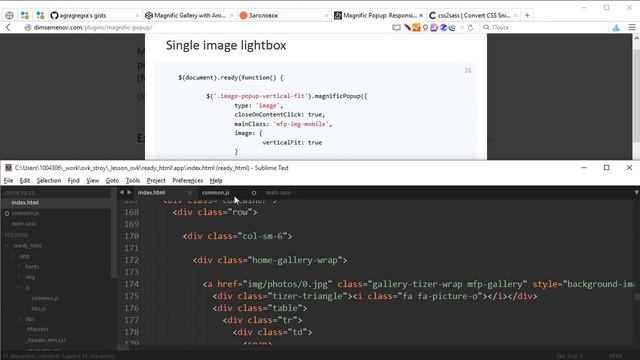Image resolution: width=640 pixels, height=360 pixels.
Task: Open common.js under the js folder
Action: click(x=45, y=298)
